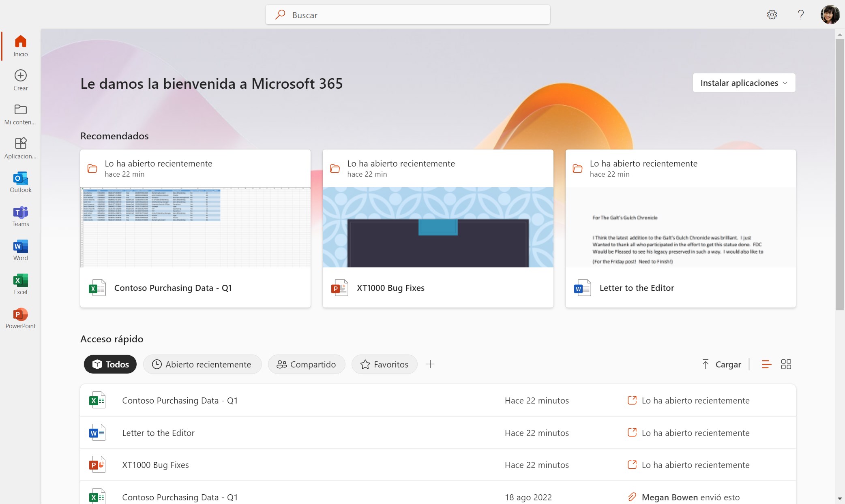Open Word from the sidebar

20,250
